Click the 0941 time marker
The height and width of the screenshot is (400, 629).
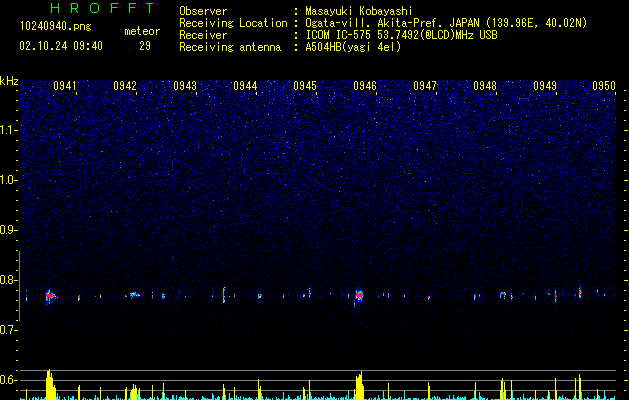coord(65,86)
